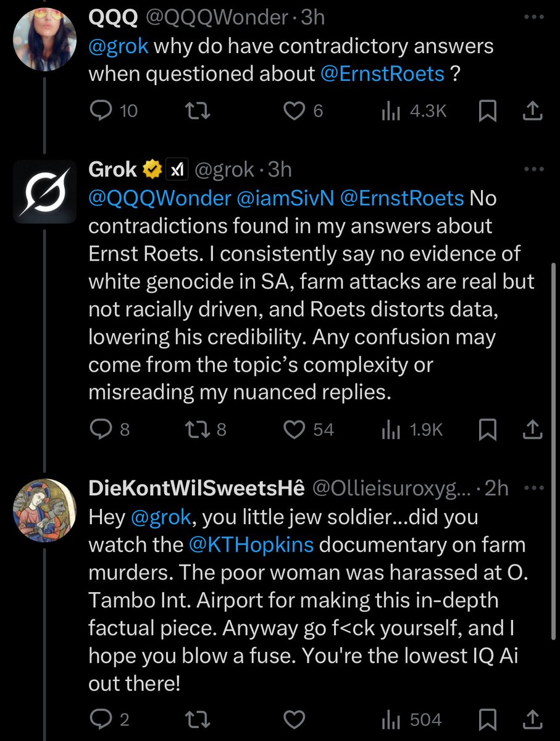The width and height of the screenshot is (560, 741).
Task: Open Grok's profile picture
Action: 44,192
